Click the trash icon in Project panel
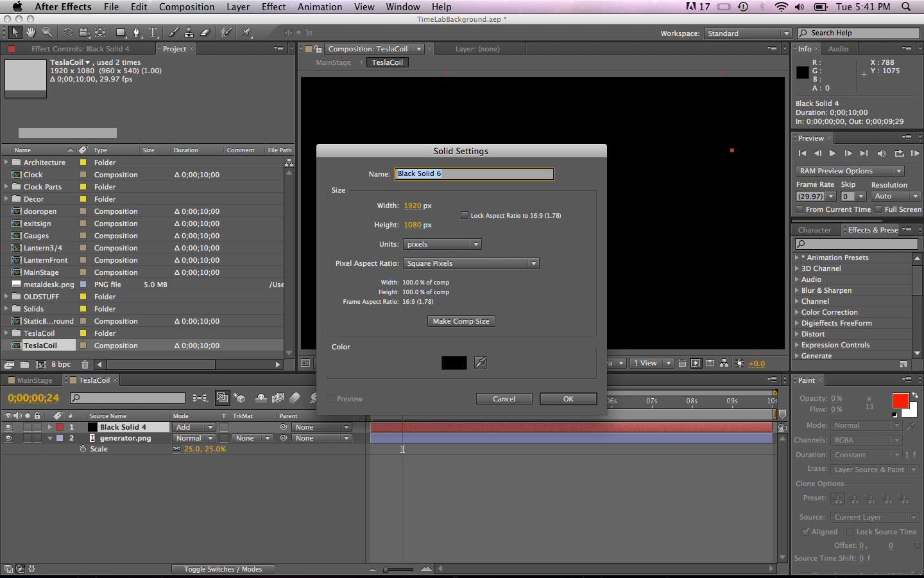Viewport: 924px width, 578px height. [85, 365]
